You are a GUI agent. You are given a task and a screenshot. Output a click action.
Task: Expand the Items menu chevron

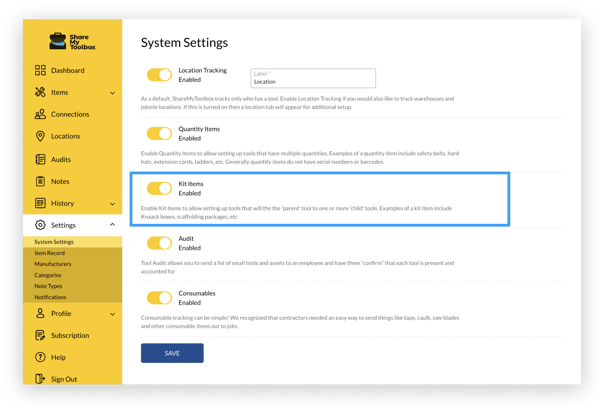(x=112, y=93)
